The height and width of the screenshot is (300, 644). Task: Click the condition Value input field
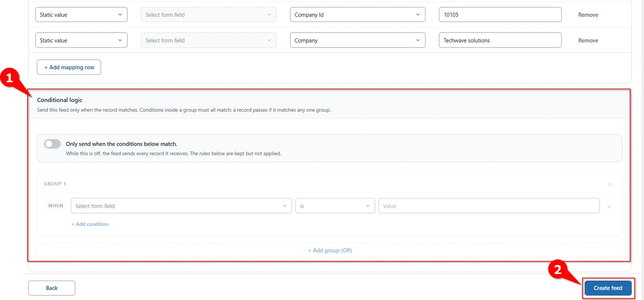(x=489, y=206)
